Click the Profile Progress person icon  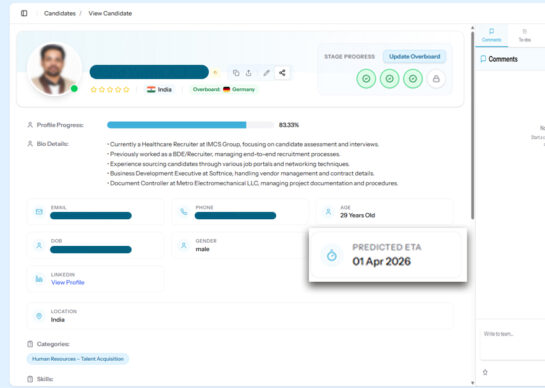click(x=30, y=125)
